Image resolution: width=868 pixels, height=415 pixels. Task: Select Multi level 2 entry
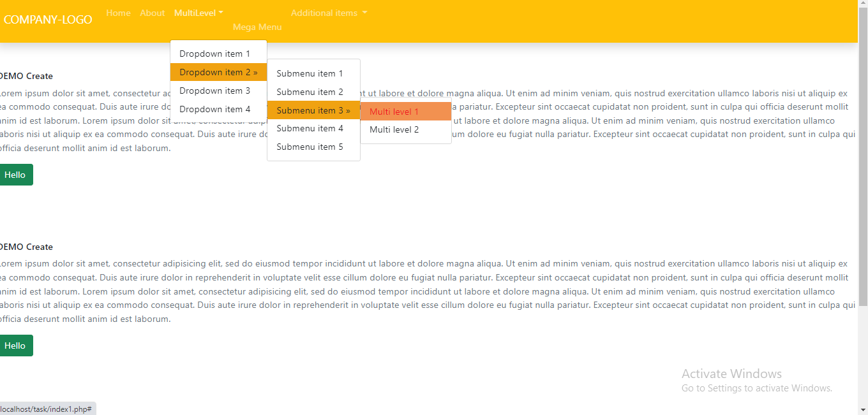point(394,129)
